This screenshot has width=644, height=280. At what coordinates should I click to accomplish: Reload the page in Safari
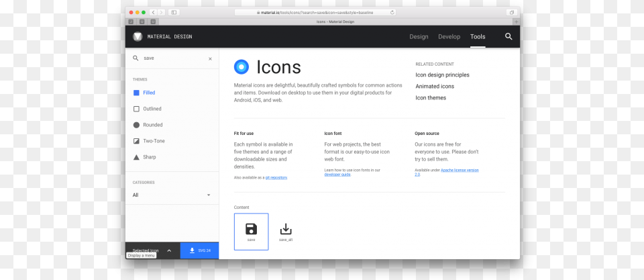tap(392, 13)
